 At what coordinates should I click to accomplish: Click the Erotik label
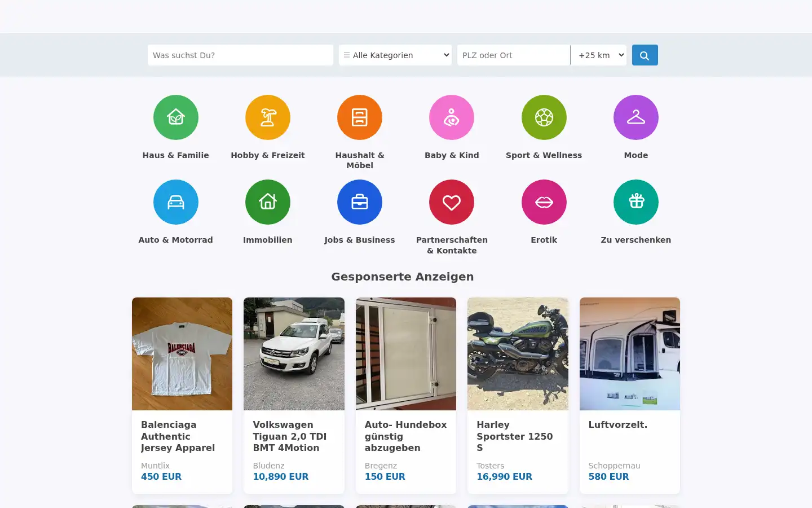544,240
